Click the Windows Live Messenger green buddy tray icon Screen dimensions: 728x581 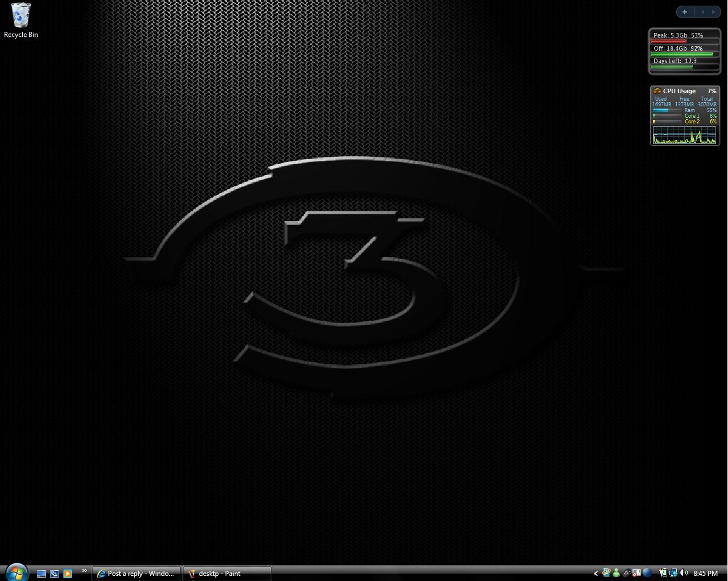pyautogui.click(x=616, y=573)
